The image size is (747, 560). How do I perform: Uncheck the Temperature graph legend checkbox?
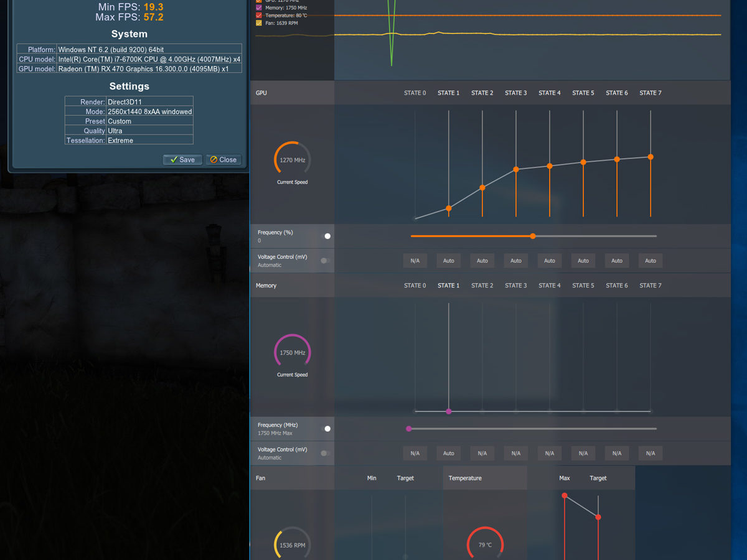coord(259,15)
